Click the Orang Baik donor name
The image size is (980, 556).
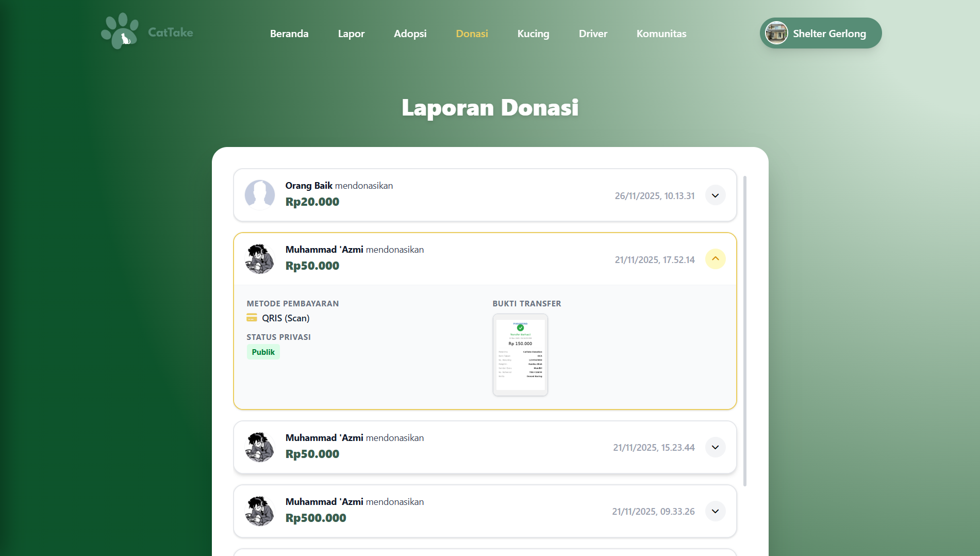coord(309,186)
